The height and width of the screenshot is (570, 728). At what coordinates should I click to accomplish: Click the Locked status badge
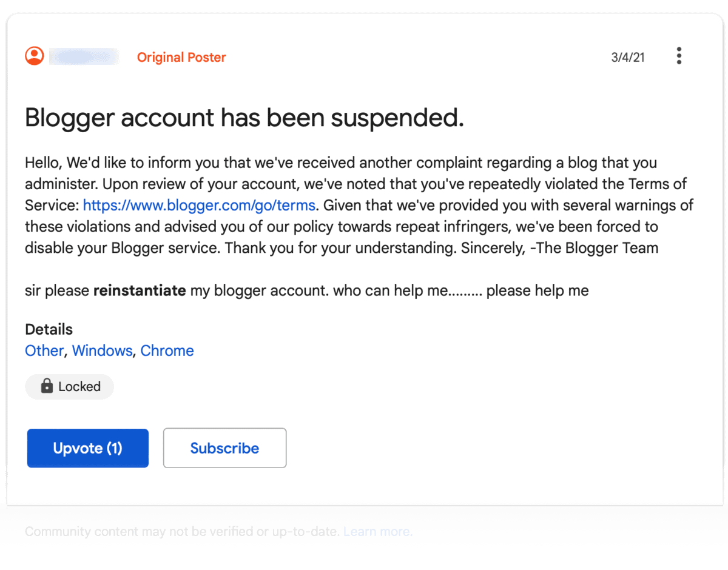tap(69, 386)
